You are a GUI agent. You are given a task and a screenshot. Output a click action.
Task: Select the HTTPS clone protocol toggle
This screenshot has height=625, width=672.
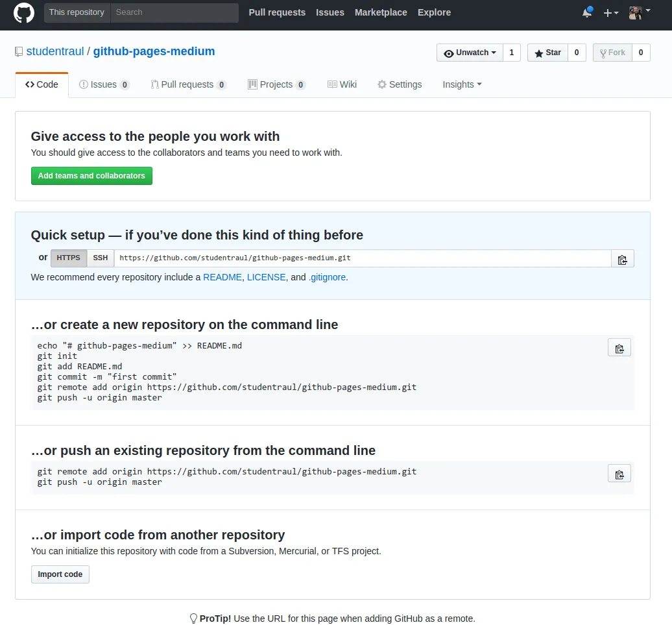click(x=69, y=258)
